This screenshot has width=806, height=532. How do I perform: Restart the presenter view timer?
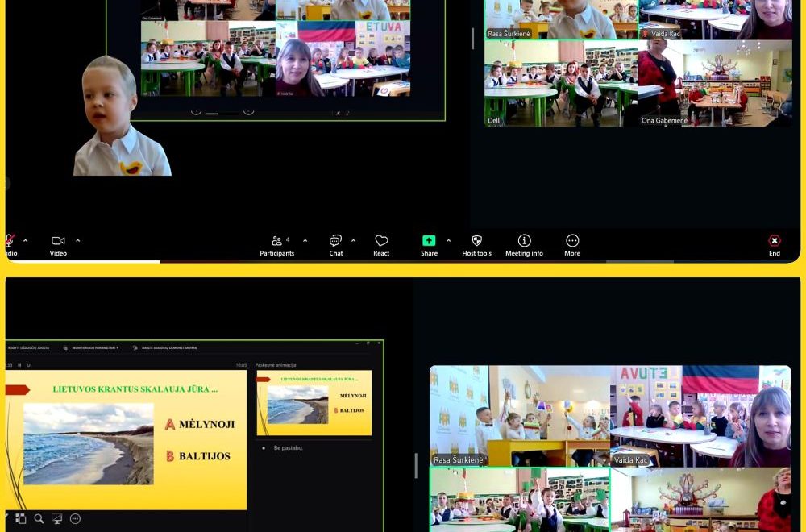[28, 365]
